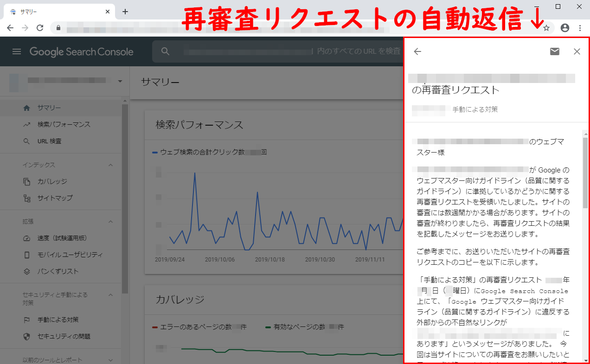Click the shield icon beside セキュリティの問題
Screen dimensions: 590x364
click(27, 336)
